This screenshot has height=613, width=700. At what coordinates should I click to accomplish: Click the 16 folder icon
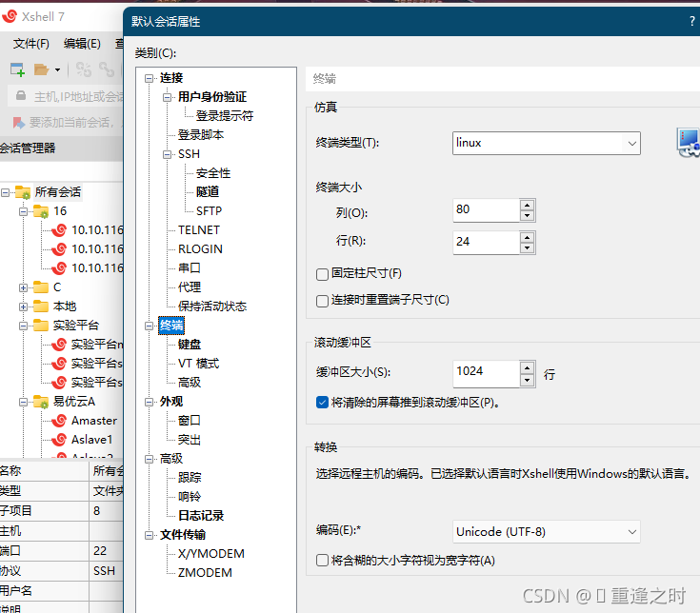[41, 211]
